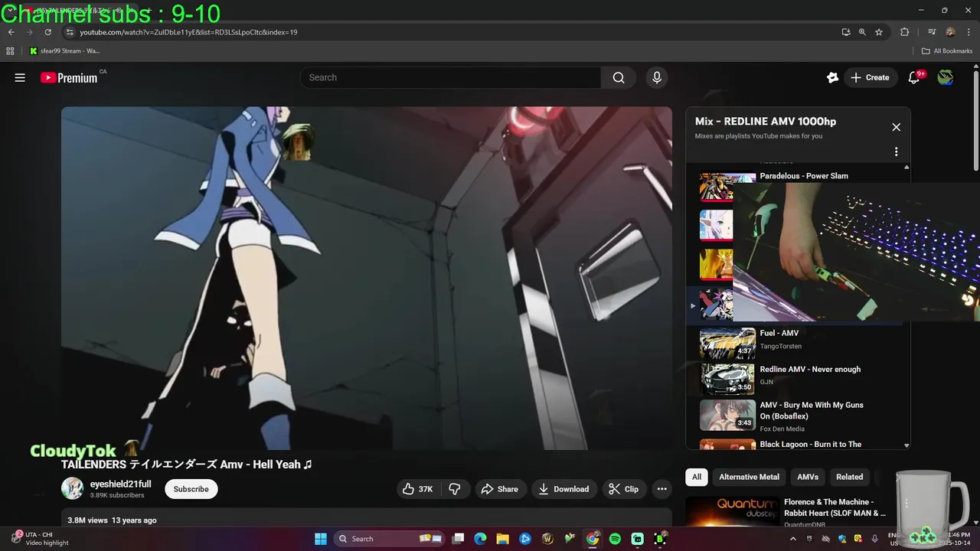Open the tab search dropdown at the top left
Viewport: 980px width, 551px height.
click(x=11, y=11)
